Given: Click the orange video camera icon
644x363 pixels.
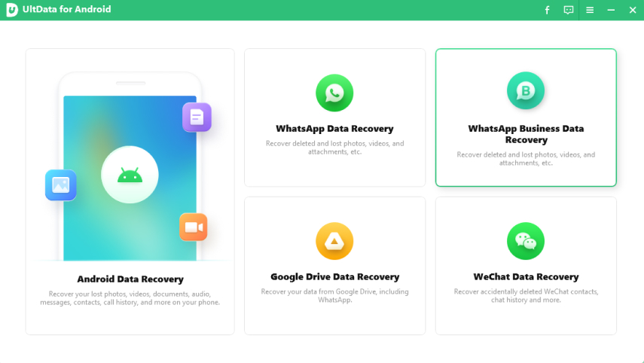Looking at the screenshot, I should coord(193,227).
